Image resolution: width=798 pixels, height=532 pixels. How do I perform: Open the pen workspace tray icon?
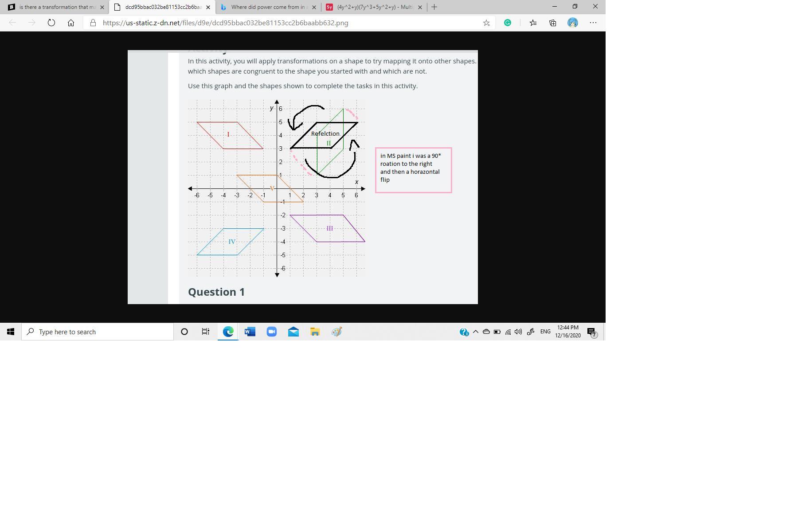[x=531, y=332]
